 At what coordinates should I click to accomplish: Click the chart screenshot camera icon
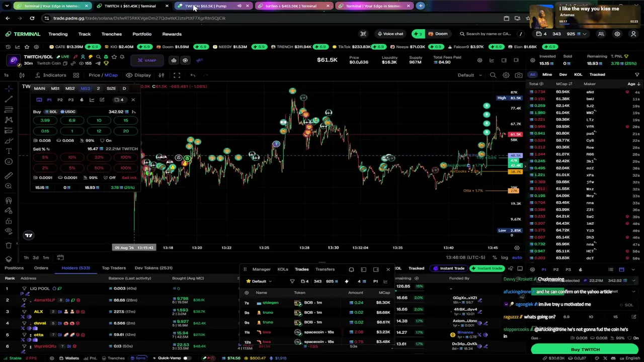[x=519, y=75]
